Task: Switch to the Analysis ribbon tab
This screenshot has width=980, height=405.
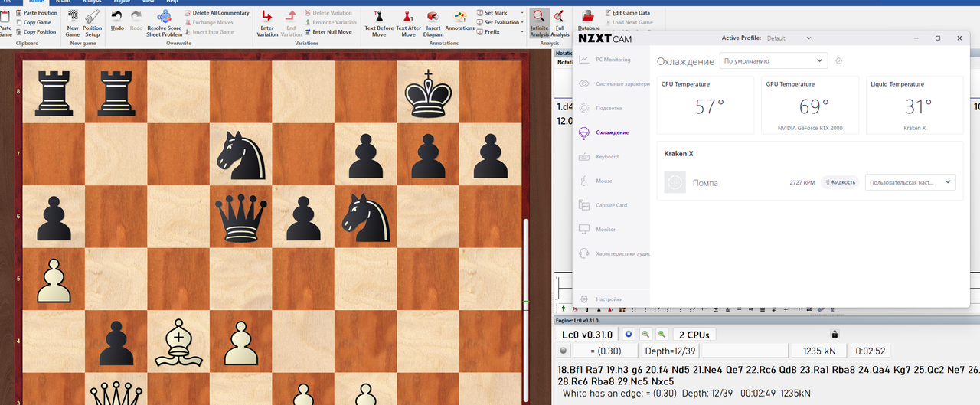Action: click(92, 2)
